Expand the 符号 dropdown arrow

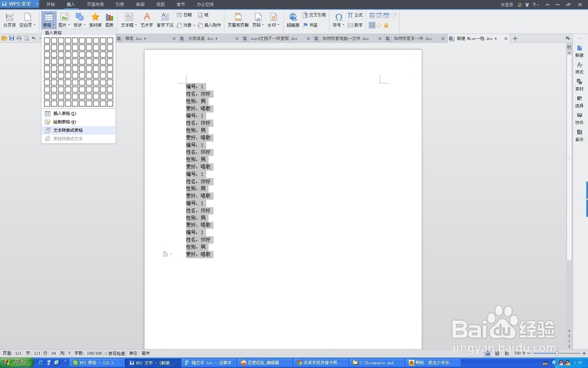click(343, 25)
